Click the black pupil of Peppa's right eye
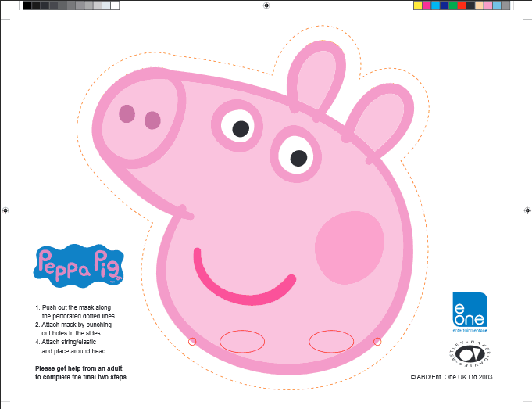 click(298, 158)
